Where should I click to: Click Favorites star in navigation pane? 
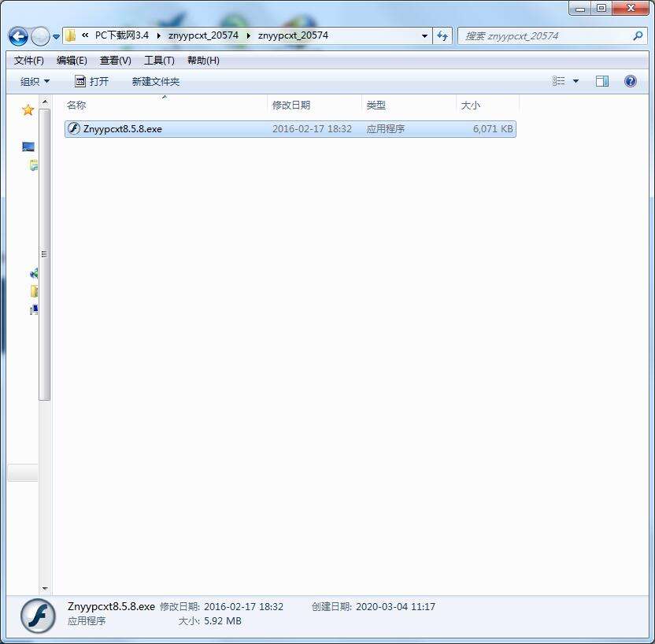tap(28, 110)
